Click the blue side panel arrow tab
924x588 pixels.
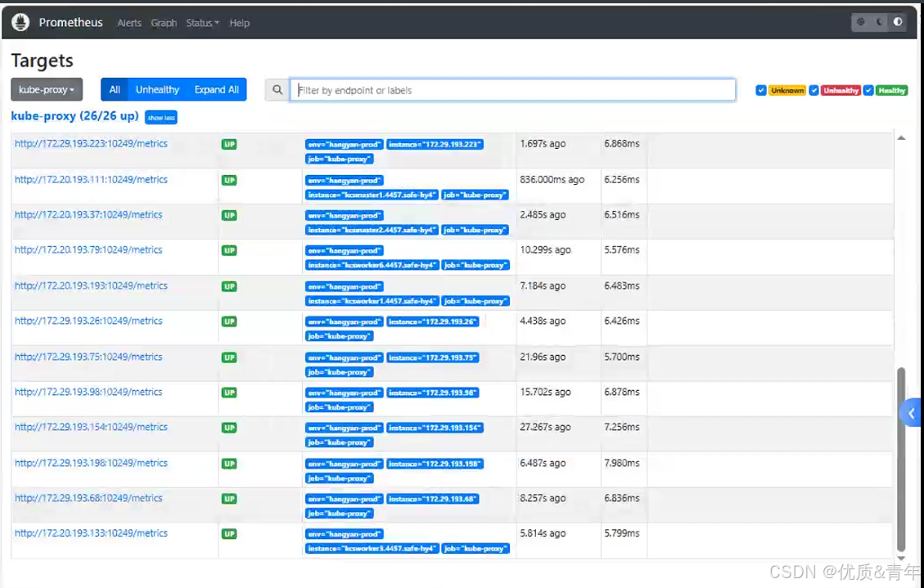click(x=910, y=413)
